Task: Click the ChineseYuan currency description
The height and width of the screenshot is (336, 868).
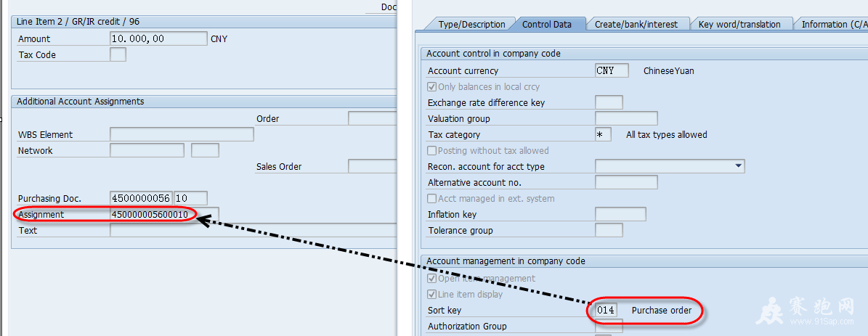Action: [669, 70]
